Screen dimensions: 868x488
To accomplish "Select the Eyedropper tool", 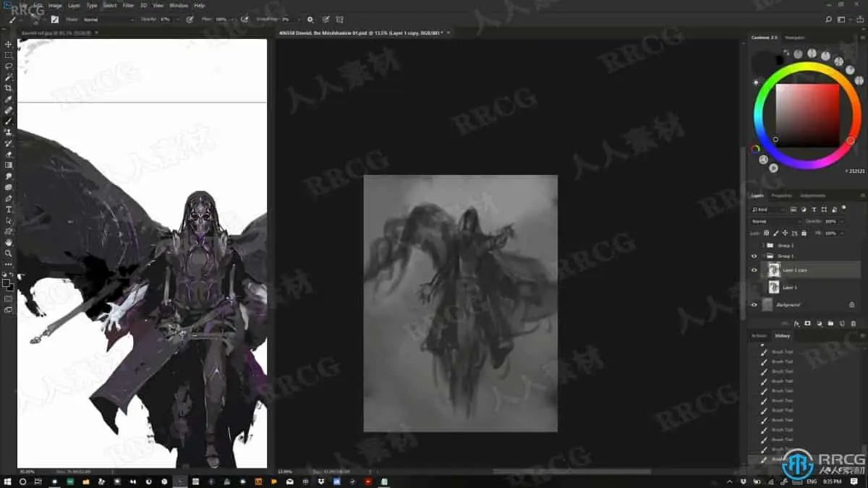I will tap(9, 99).
